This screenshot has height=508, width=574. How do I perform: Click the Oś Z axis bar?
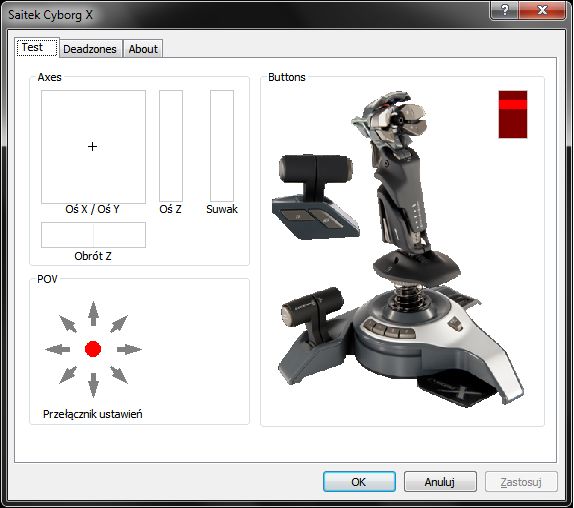[x=171, y=146]
